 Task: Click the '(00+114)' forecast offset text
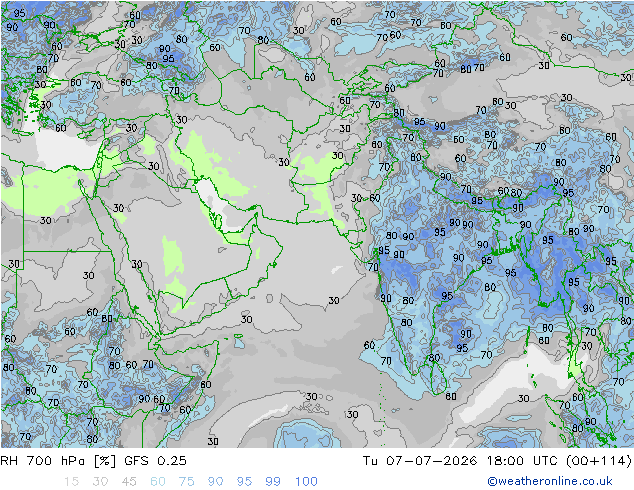coord(599,460)
